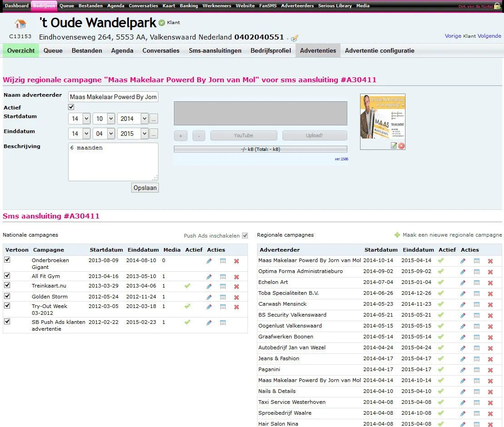Click the Opslaan button
The height and width of the screenshot is (427, 504).
[x=145, y=188]
